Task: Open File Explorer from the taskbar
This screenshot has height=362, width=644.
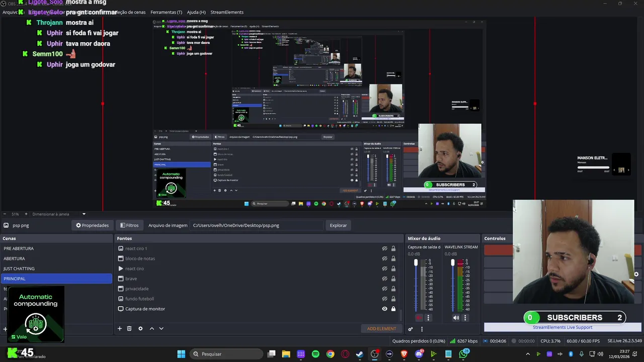Action: coord(286,354)
